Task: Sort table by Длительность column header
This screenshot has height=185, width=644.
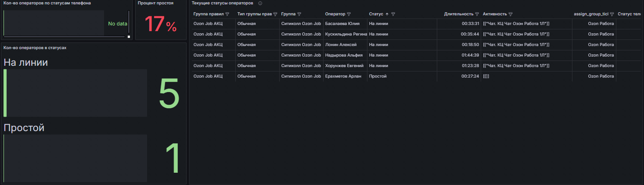Action: [458, 14]
